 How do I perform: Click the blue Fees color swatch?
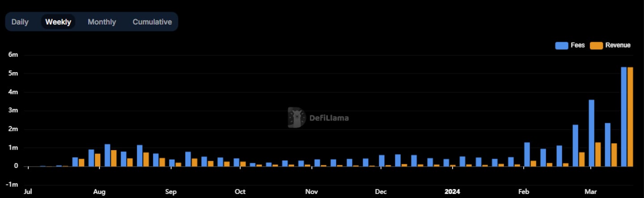tap(561, 45)
